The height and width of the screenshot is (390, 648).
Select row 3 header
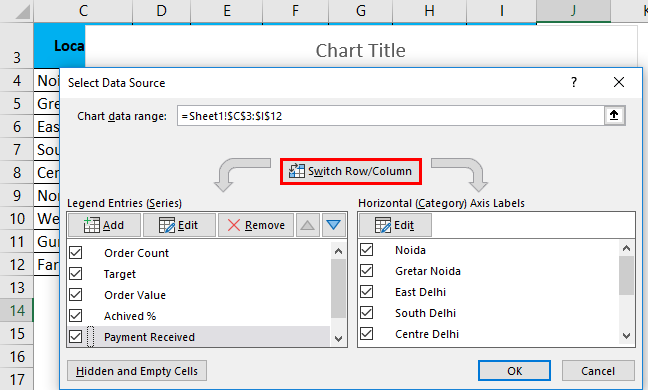(x=17, y=45)
